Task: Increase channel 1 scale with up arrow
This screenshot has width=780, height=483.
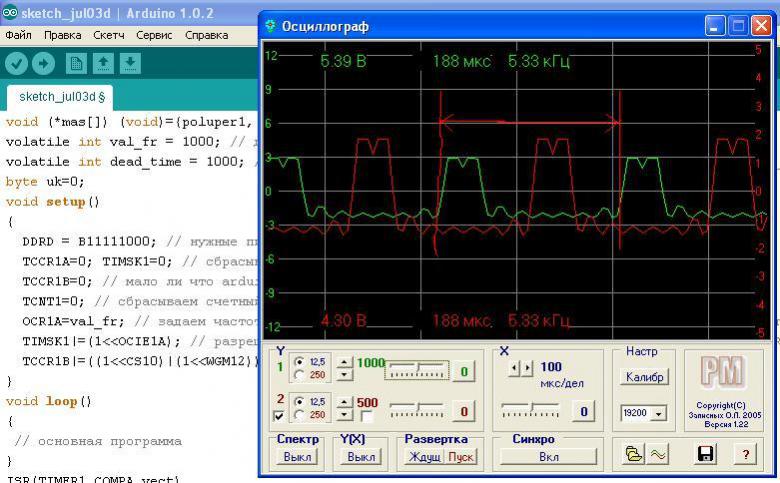Action: 345,363
